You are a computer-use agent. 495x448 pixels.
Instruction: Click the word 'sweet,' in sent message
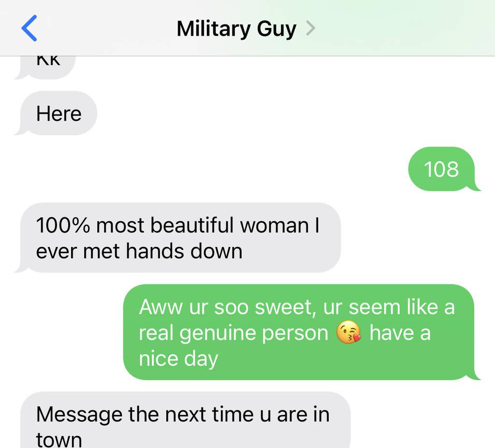pyautogui.click(x=285, y=307)
